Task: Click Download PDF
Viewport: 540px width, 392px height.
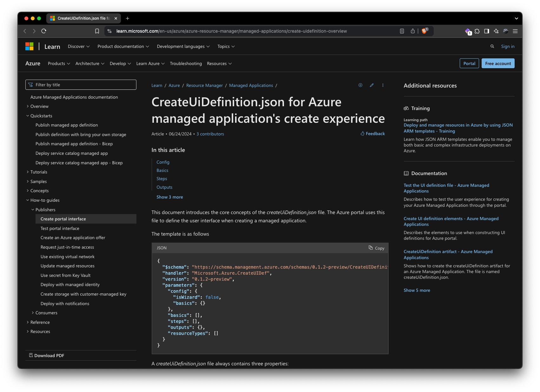Action: pos(47,356)
